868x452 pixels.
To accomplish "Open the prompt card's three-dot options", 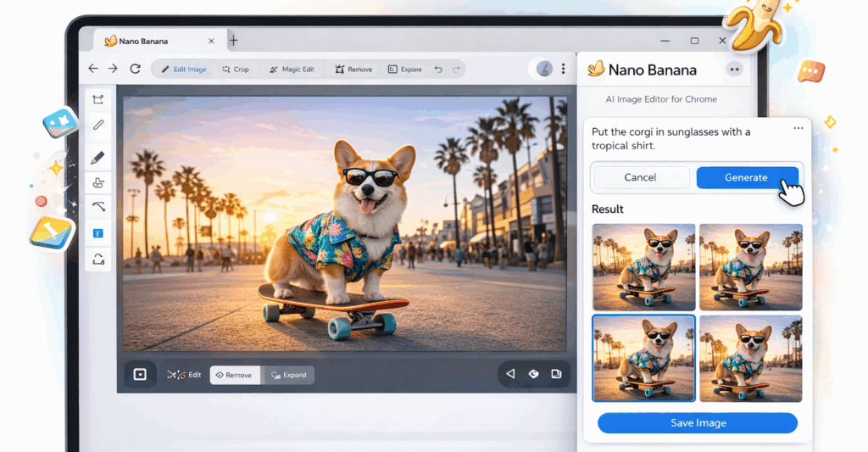I will coord(798,128).
